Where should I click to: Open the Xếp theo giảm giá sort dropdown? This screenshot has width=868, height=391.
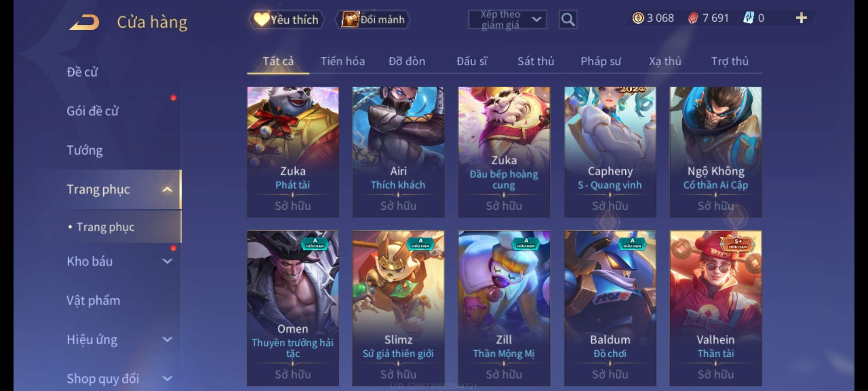[x=507, y=20]
